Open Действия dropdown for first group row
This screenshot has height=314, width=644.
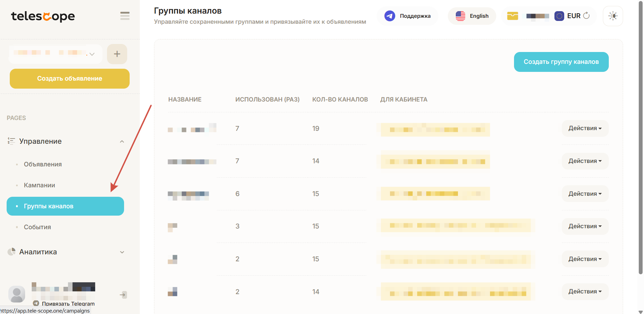pos(585,128)
